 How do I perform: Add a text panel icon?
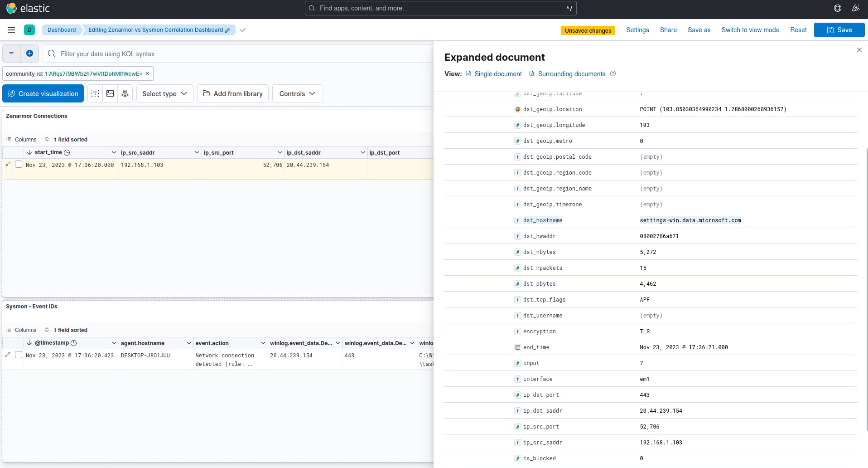[95, 93]
